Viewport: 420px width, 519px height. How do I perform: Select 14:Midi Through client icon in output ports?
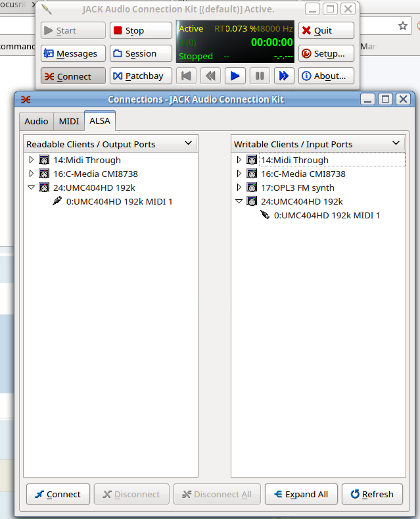44,160
